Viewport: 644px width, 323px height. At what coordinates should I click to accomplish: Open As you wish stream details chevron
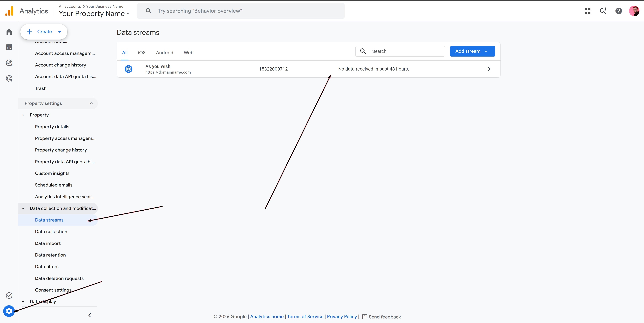click(x=489, y=69)
